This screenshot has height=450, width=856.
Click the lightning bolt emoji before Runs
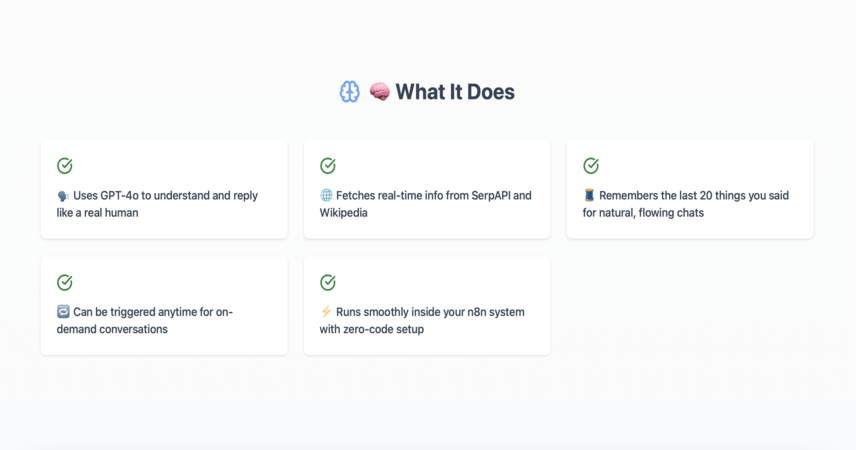pos(326,312)
